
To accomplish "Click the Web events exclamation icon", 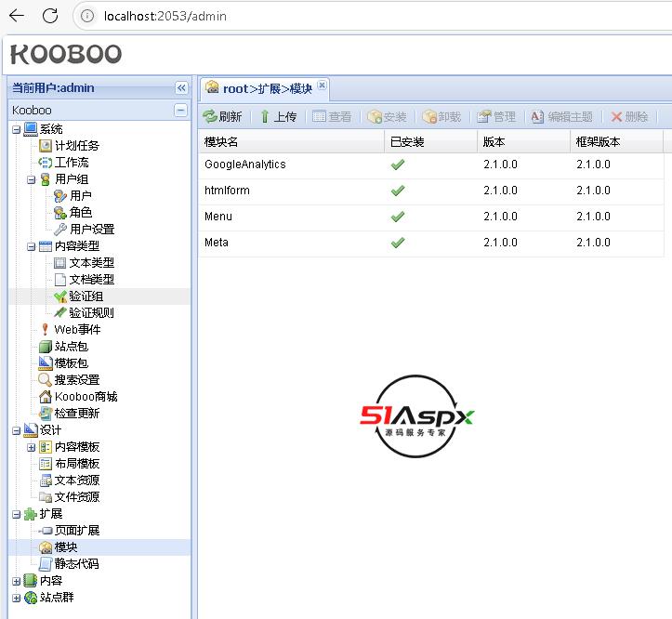I will pos(46,330).
